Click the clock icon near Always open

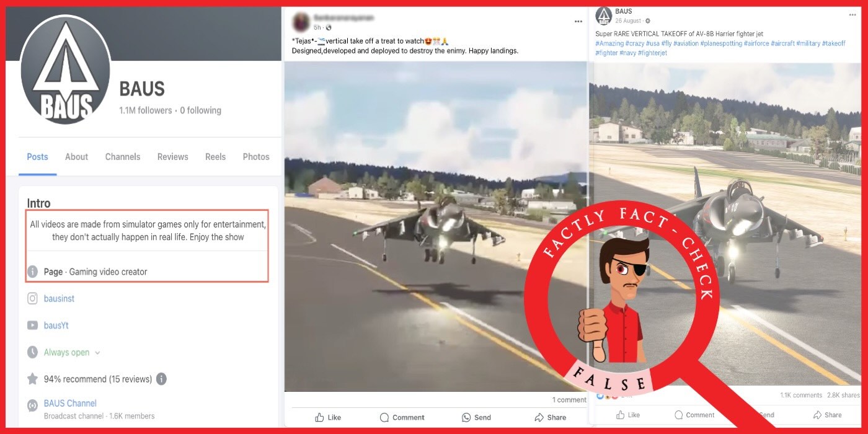click(x=32, y=352)
